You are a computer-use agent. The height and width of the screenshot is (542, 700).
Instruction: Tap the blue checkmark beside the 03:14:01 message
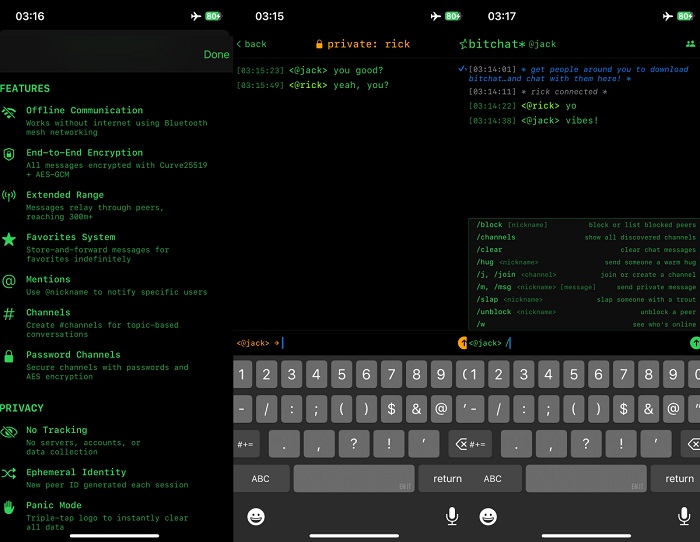click(462, 69)
